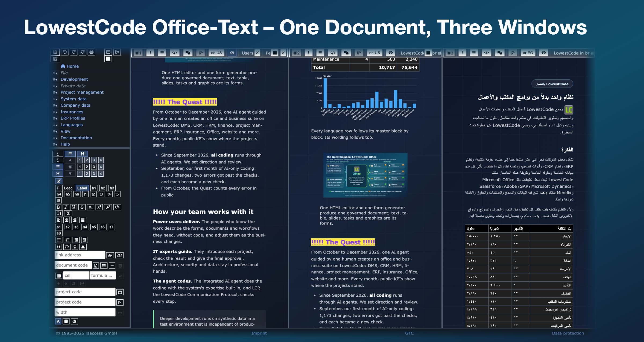
Task: Apply Superscript formatting
Action: [x=99, y=207]
